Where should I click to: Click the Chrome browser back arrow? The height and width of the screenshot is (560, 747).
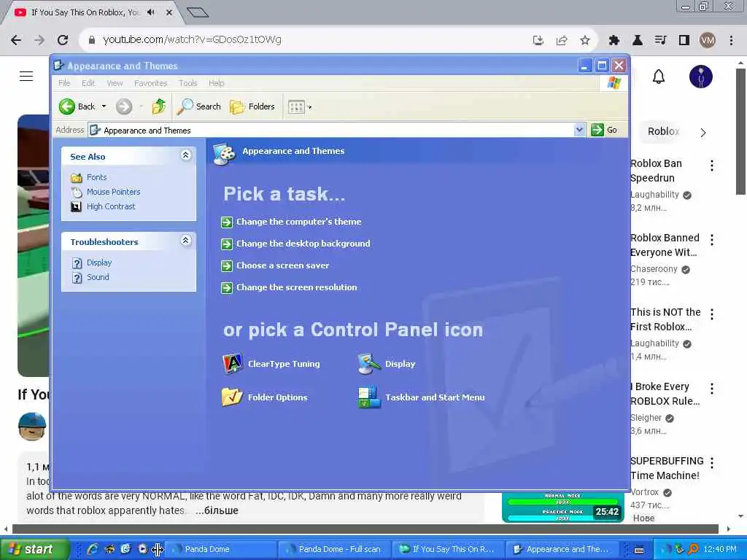[x=16, y=40]
